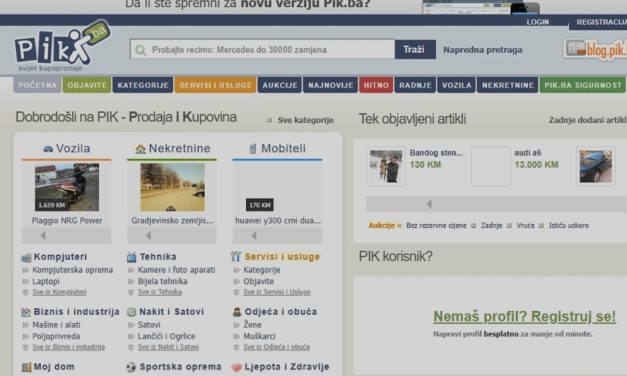Image resolution: width=627 pixels, height=376 pixels.
Task: Click Sve iz Kompjuteri link
Action: [59, 292]
